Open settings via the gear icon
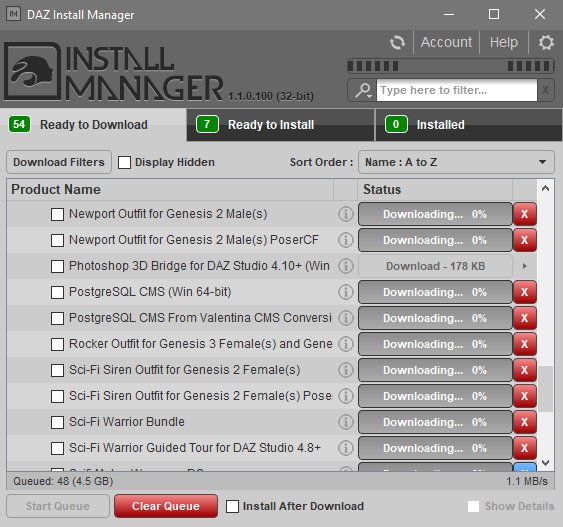 [x=546, y=42]
